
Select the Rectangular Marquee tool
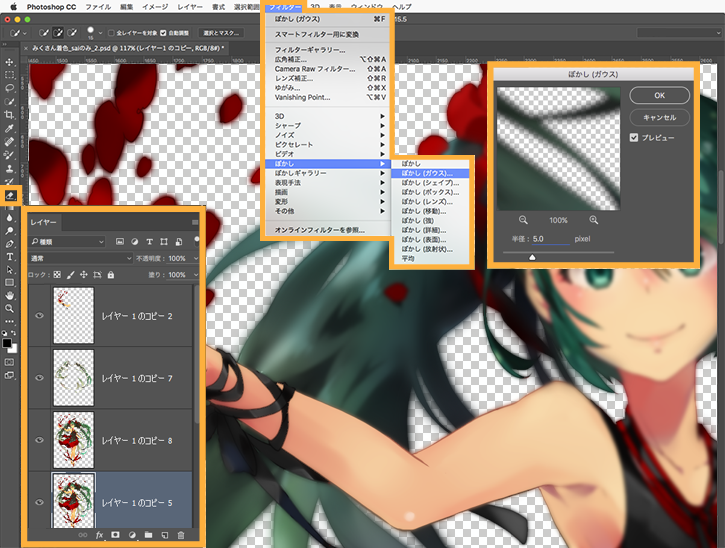click(9, 75)
